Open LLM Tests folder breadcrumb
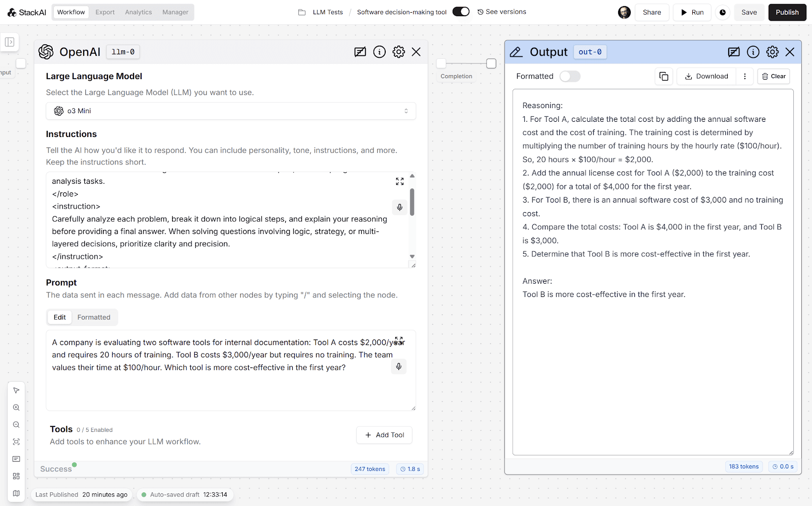The image size is (812, 506). pos(328,12)
